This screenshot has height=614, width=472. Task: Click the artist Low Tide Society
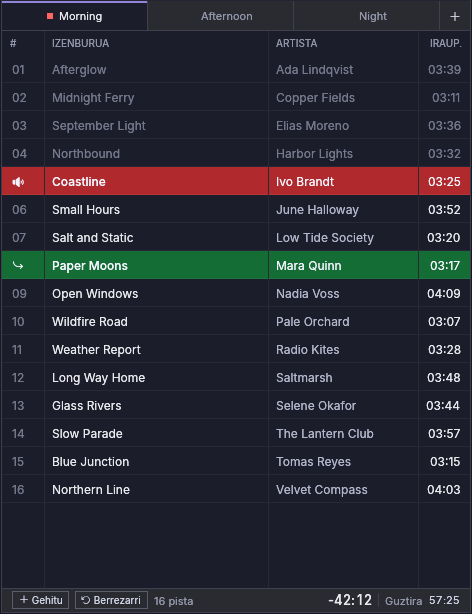point(325,238)
